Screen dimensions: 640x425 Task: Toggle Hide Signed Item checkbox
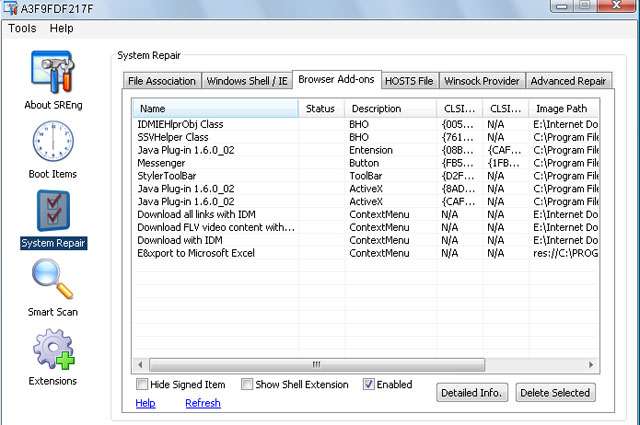pyautogui.click(x=141, y=385)
